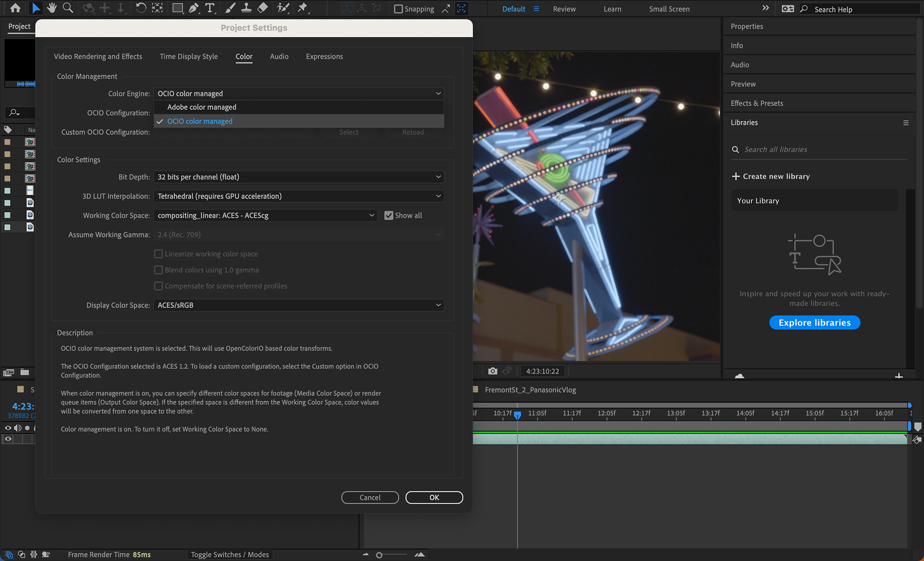Open the Time Display Style tab
924x561 pixels.
click(188, 56)
